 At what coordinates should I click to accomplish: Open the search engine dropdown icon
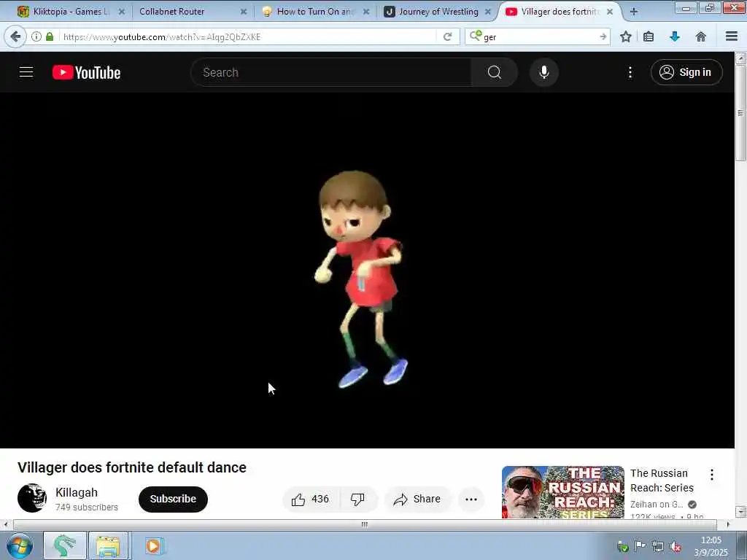coord(476,36)
